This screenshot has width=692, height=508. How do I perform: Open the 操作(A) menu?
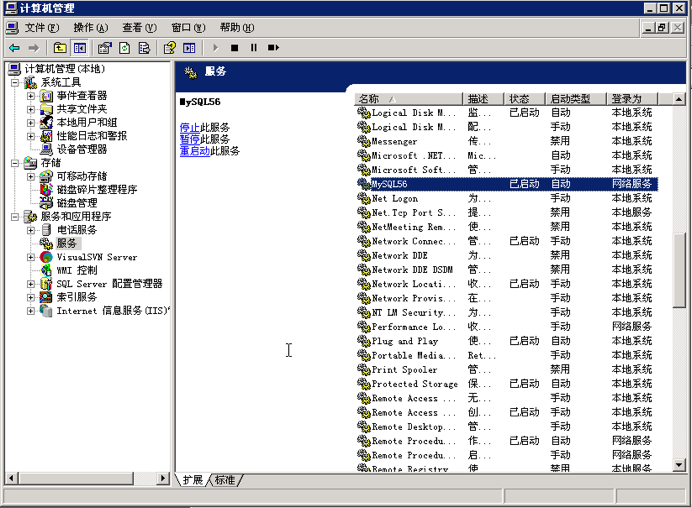click(91, 28)
